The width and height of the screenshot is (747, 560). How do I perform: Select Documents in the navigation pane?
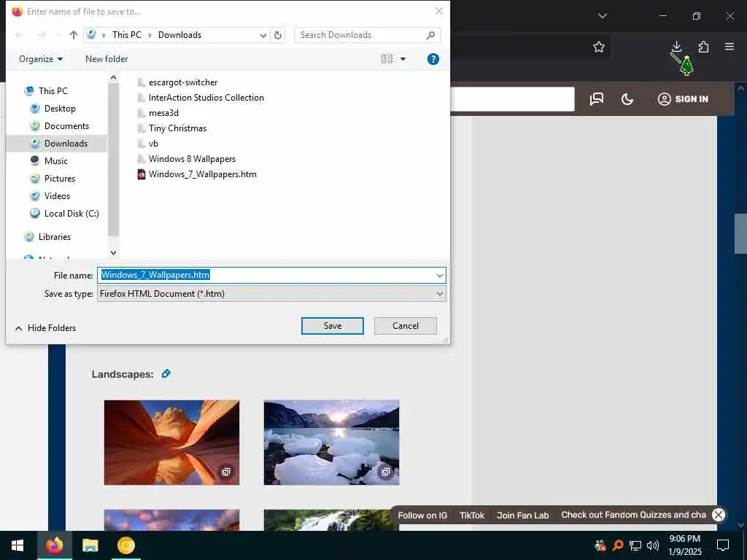coord(66,126)
